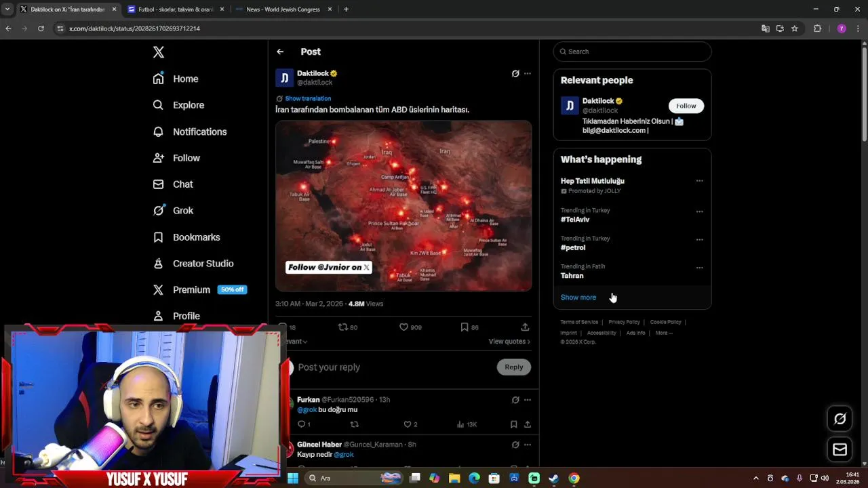Screen dimensions: 868x488
Task: Open the floating messages envelope button
Action: [840, 449]
